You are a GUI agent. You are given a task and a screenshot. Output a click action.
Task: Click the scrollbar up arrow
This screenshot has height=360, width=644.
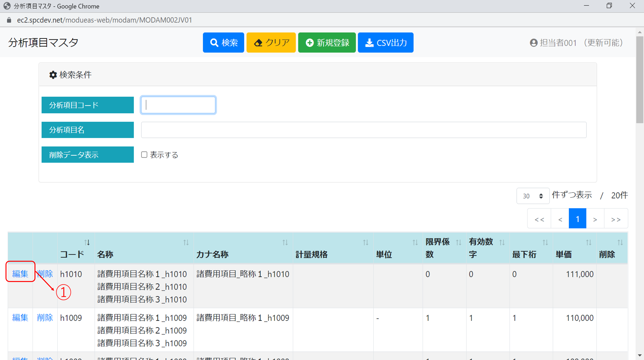pos(640,32)
